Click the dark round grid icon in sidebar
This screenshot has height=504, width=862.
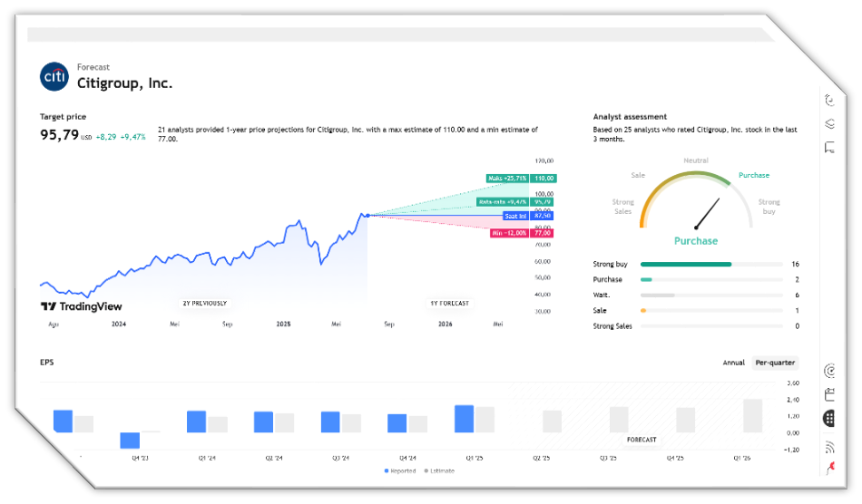[829, 419]
